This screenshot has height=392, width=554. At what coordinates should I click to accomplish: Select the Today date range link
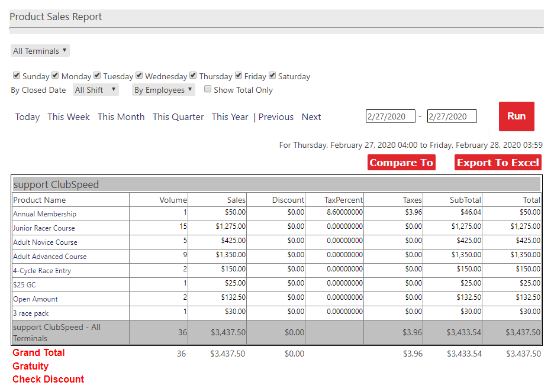click(27, 117)
